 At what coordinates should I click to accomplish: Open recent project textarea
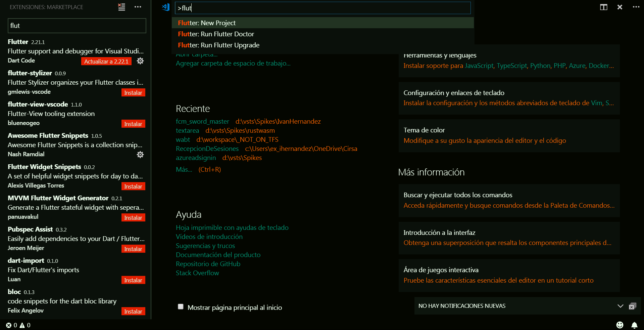click(187, 130)
